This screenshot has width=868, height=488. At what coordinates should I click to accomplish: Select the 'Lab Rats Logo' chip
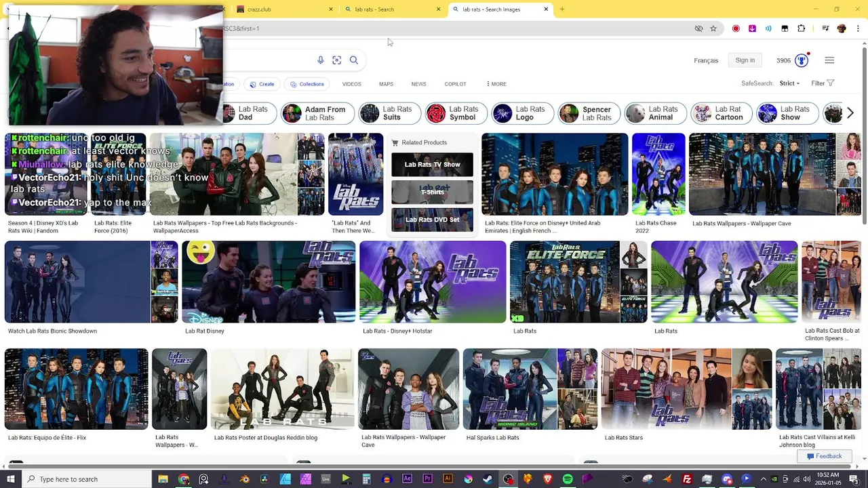(521, 113)
